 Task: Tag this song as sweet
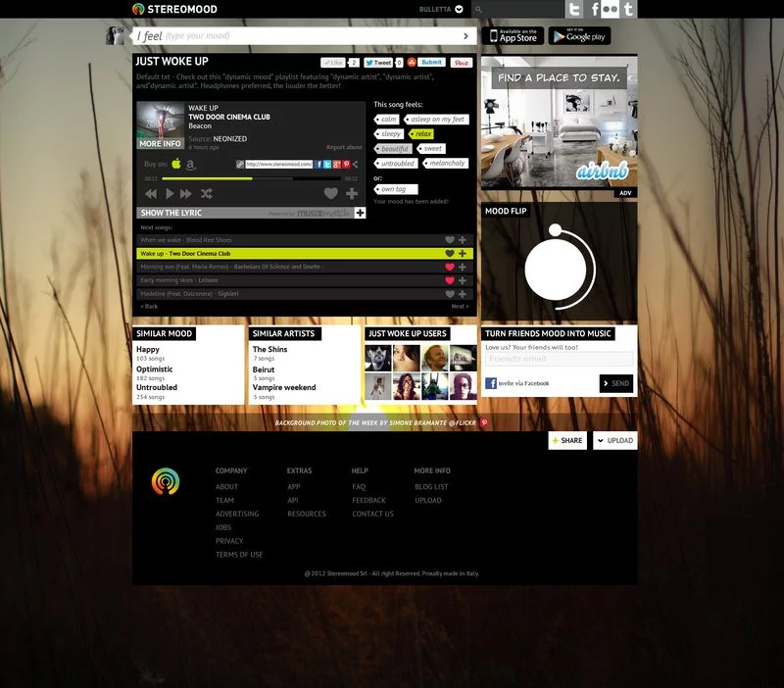point(431,149)
